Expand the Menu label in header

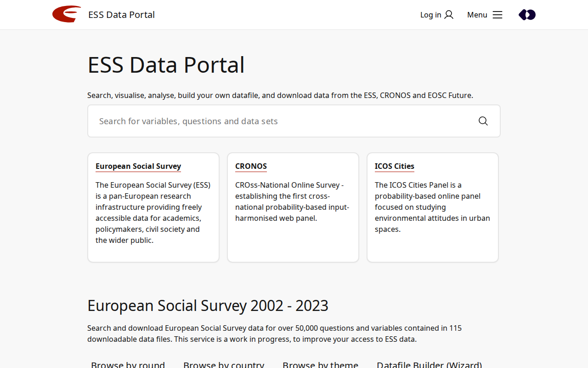point(477,15)
